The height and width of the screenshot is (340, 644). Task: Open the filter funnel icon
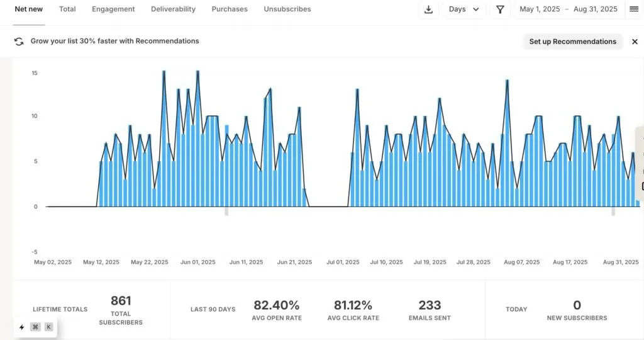point(500,9)
